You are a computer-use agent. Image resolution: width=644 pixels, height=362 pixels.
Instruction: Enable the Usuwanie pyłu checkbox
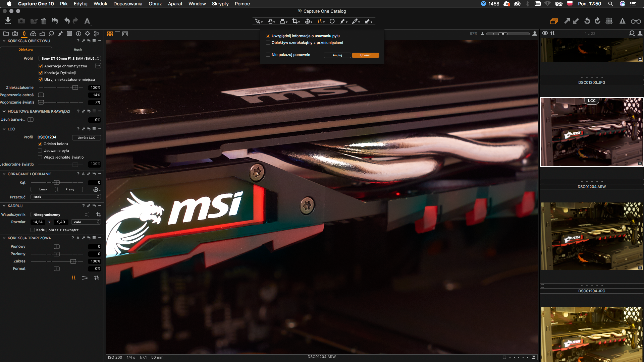(x=40, y=150)
